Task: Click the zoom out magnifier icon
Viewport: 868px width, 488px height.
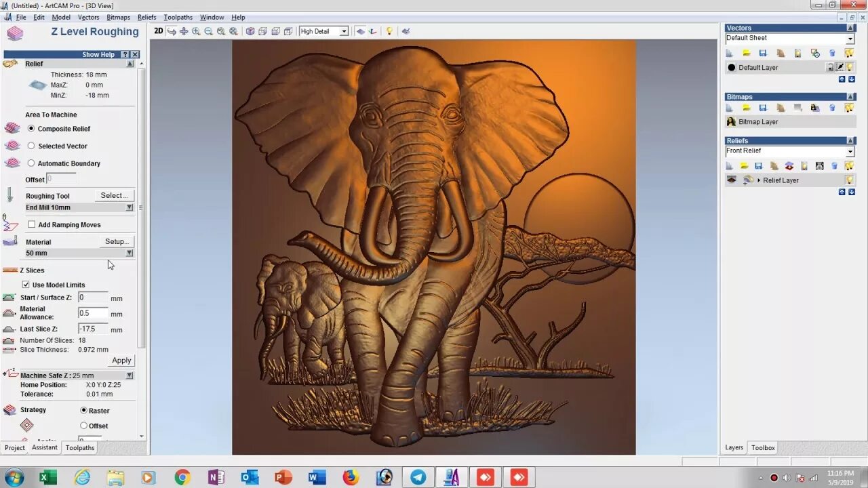Action: pos(208,31)
